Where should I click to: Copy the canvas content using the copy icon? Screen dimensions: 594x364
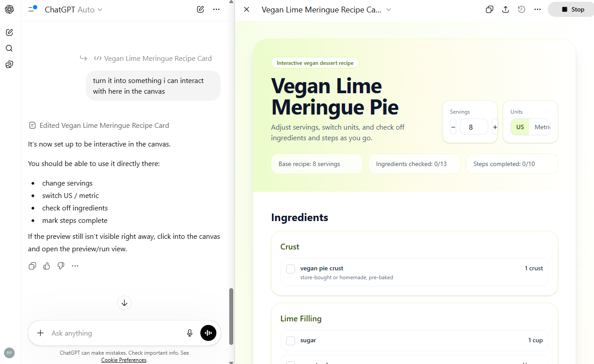coord(489,9)
